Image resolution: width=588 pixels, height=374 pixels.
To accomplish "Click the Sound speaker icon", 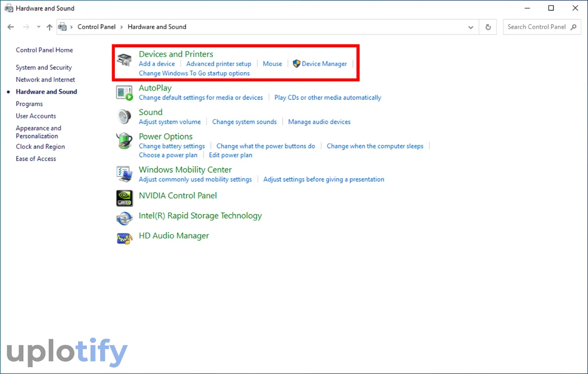I will tap(124, 117).
